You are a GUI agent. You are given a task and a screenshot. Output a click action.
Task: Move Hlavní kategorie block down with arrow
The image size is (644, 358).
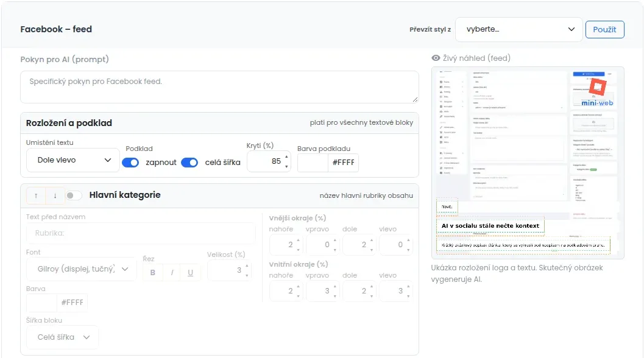[x=55, y=196]
